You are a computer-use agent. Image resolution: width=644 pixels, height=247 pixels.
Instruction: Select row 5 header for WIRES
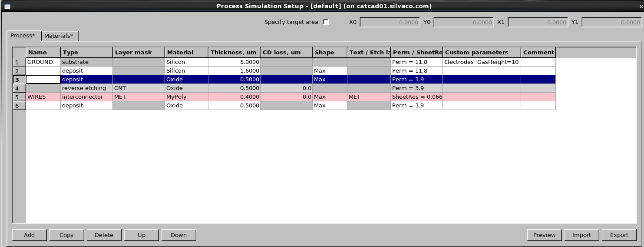pyautogui.click(x=19, y=97)
